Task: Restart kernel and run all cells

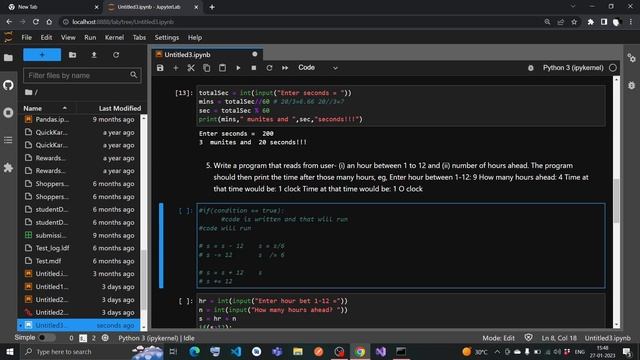Action: click(285, 68)
